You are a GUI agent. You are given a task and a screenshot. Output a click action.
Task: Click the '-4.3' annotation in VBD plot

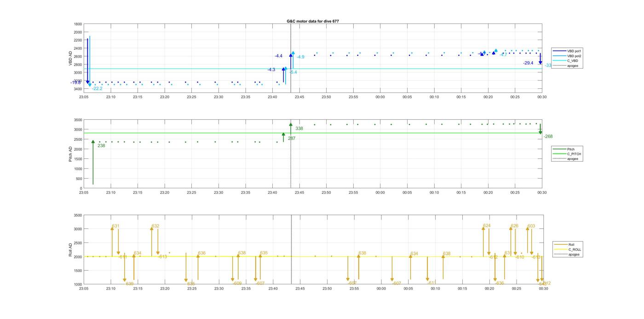(x=271, y=70)
